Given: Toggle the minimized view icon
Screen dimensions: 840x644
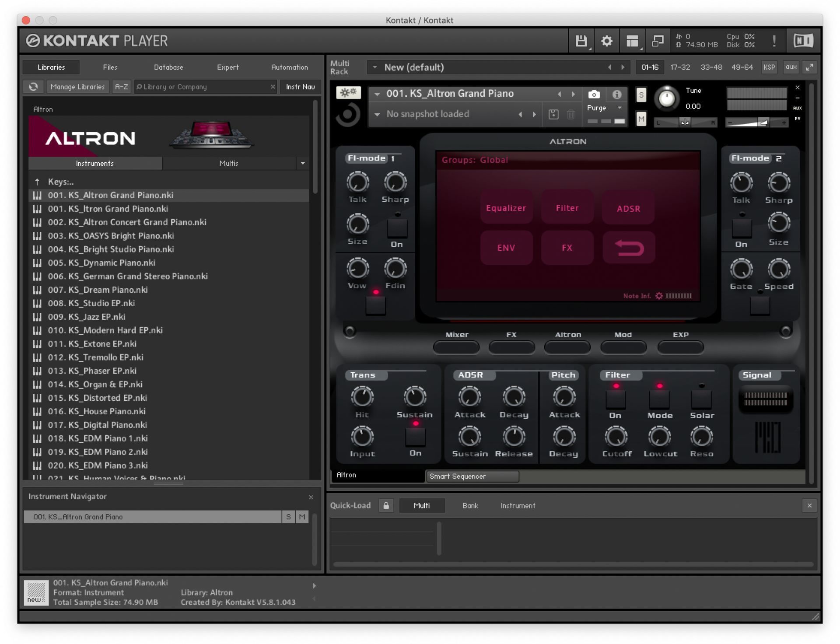Looking at the screenshot, I should click(x=658, y=41).
